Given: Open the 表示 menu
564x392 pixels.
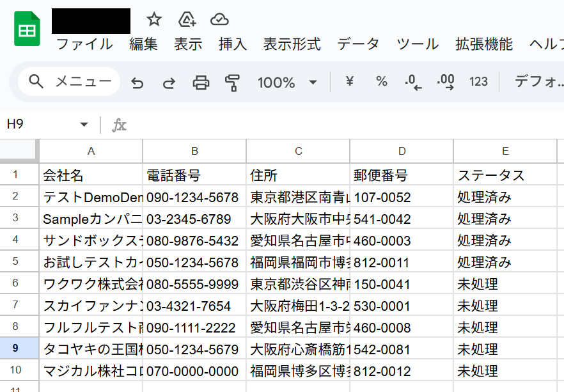Looking at the screenshot, I should [188, 44].
